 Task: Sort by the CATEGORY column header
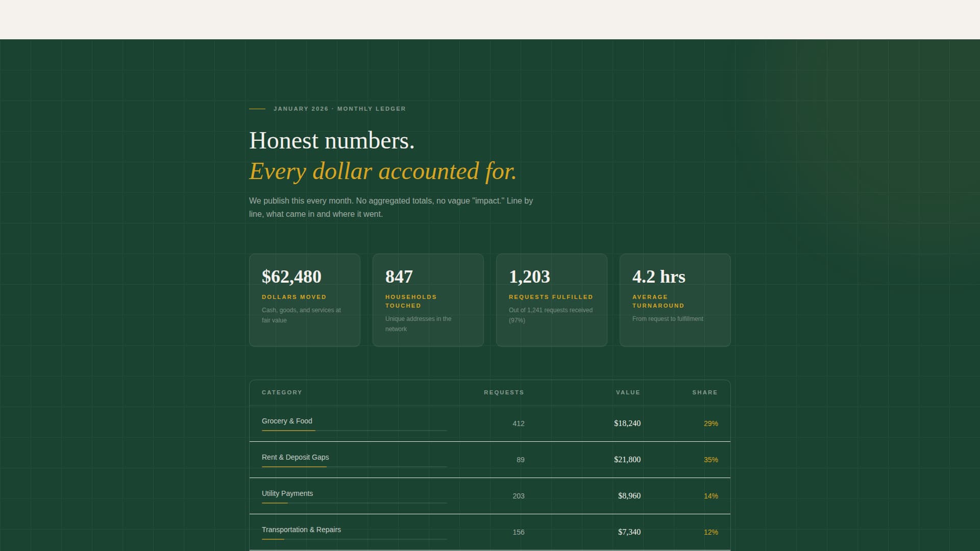281,392
